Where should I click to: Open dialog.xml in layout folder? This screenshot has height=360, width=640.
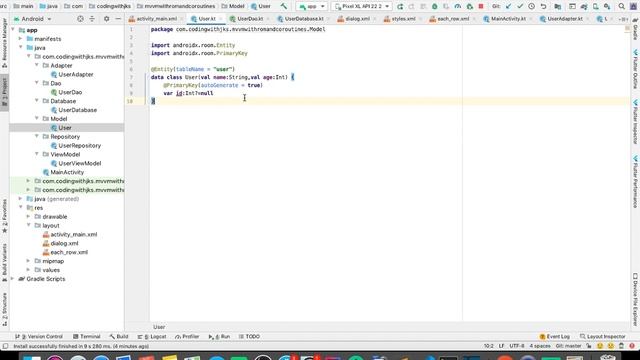coord(64,243)
